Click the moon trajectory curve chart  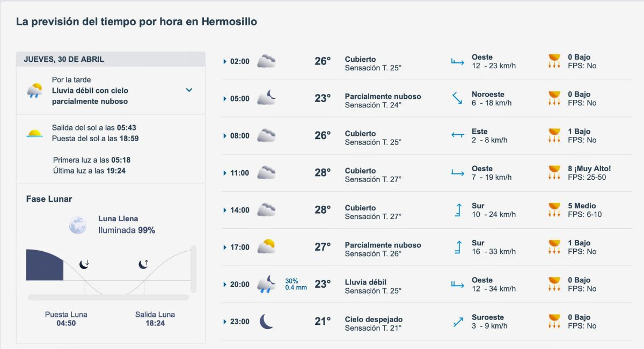pos(110,271)
